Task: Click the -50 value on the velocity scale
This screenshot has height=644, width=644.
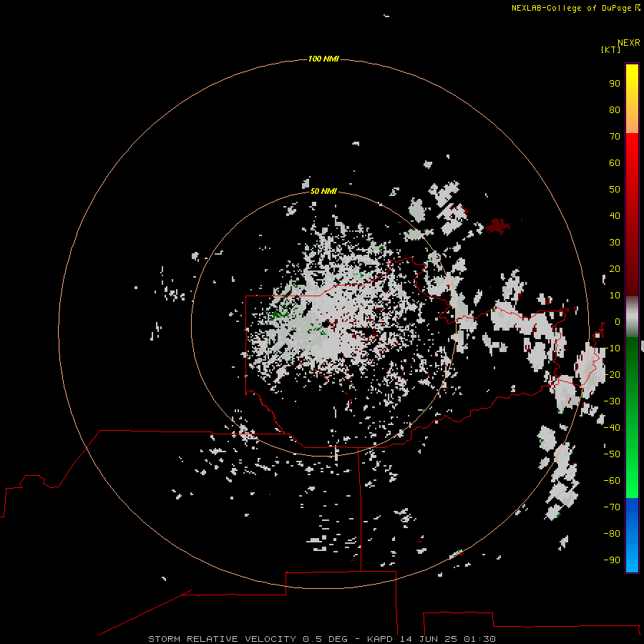Action: 612,454
